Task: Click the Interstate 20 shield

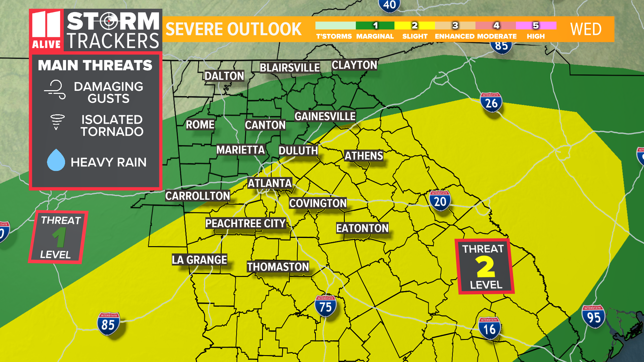Action: click(x=440, y=200)
